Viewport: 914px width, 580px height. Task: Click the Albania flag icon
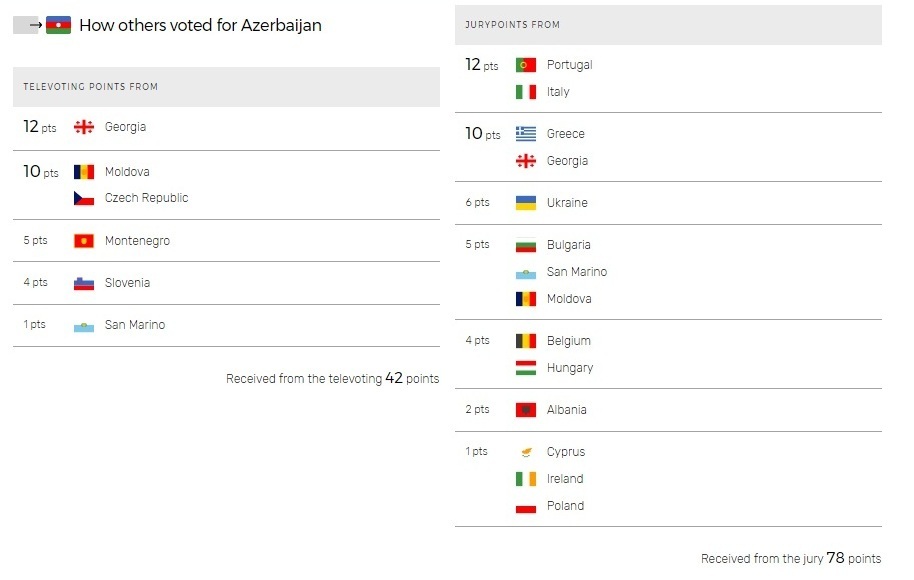526,410
